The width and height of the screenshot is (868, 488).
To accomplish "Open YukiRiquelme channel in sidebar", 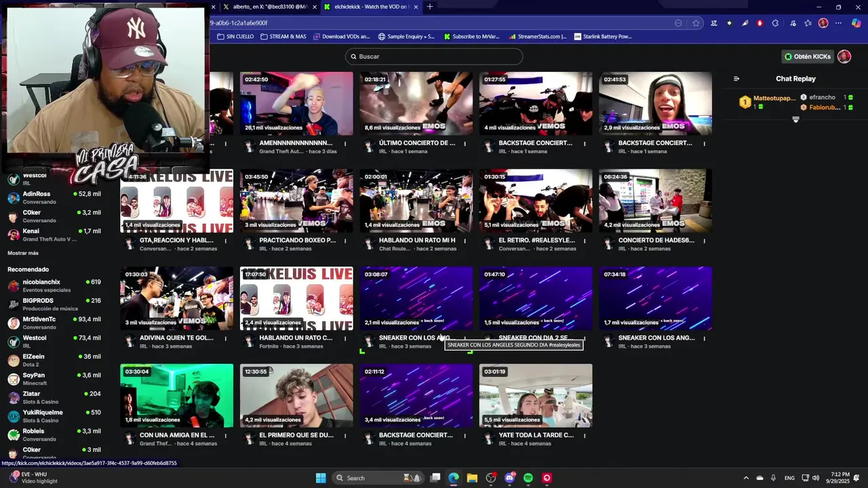I will (x=54, y=415).
